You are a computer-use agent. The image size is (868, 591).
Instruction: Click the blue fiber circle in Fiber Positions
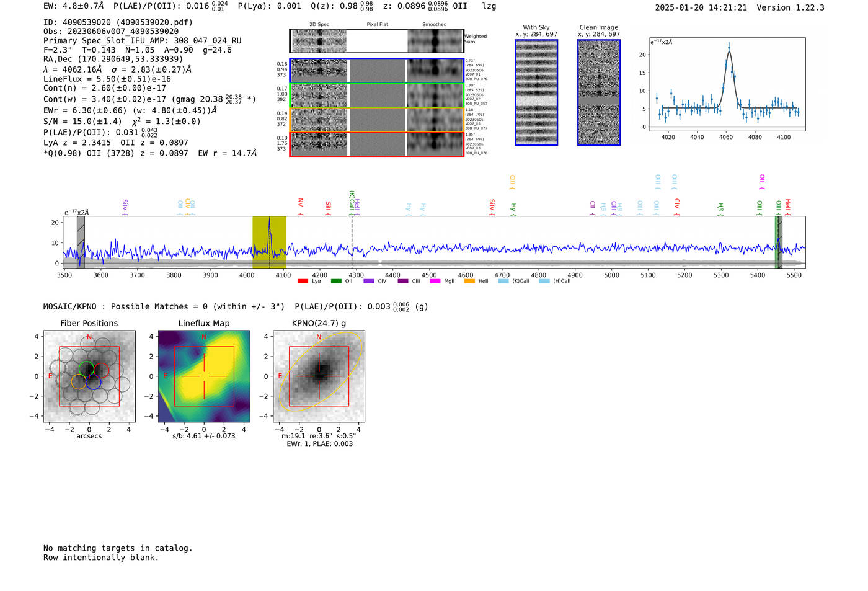click(x=94, y=382)
